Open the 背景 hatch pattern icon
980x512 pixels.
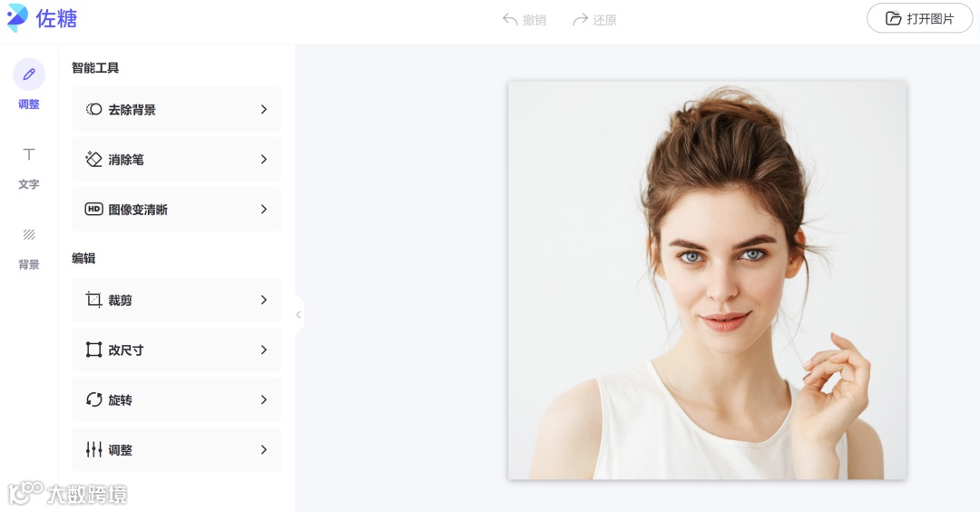[29, 234]
